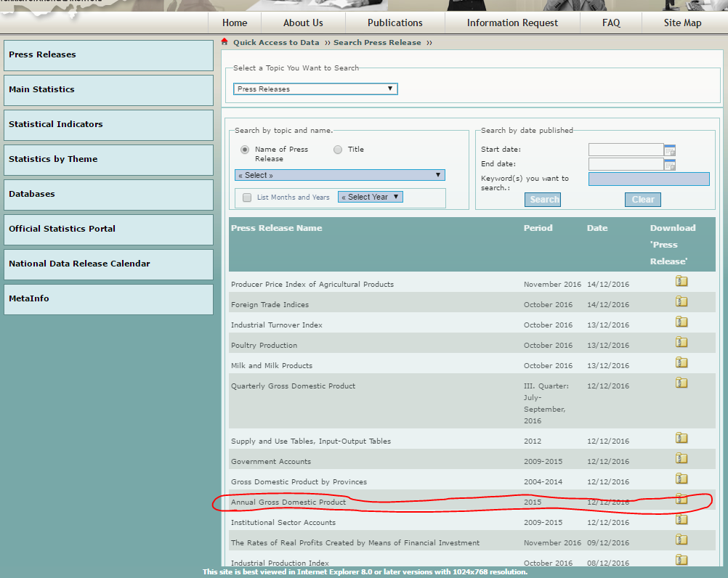
Task: Tick the List Months and Years checkbox
Action: (247, 198)
